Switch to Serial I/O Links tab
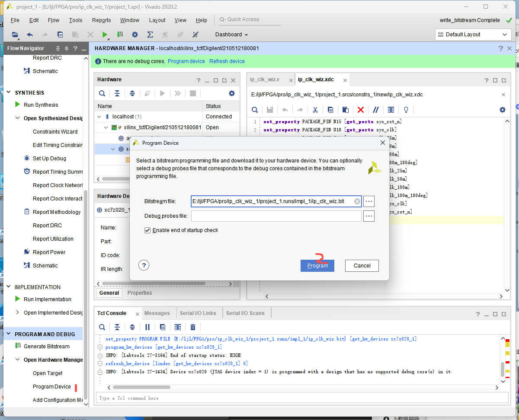This screenshot has height=420, width=519. point(198,313)
